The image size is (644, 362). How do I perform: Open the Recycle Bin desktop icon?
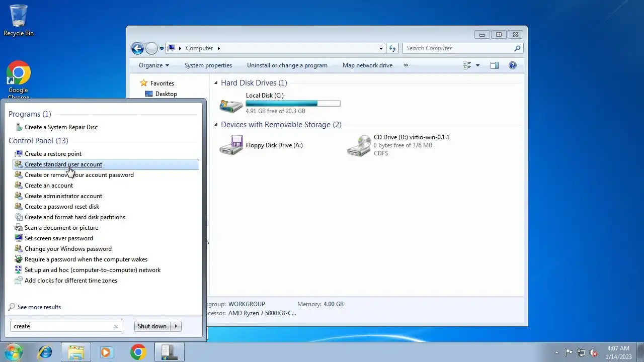pos(19,20)
